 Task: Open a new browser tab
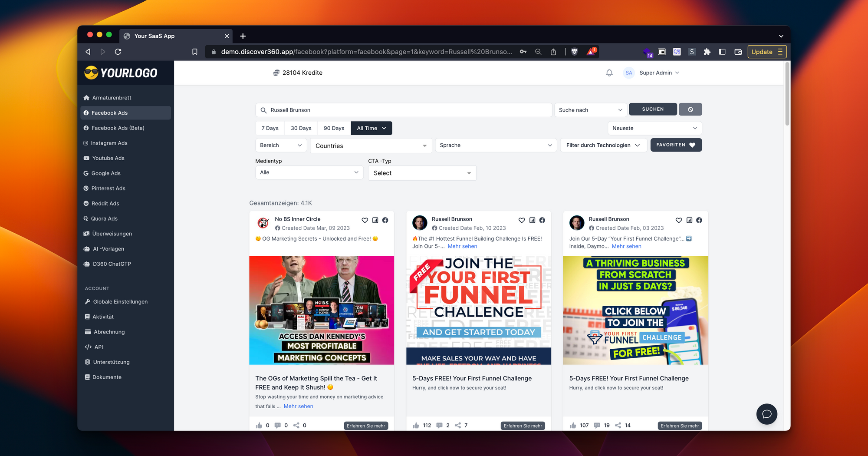point(243,36)
